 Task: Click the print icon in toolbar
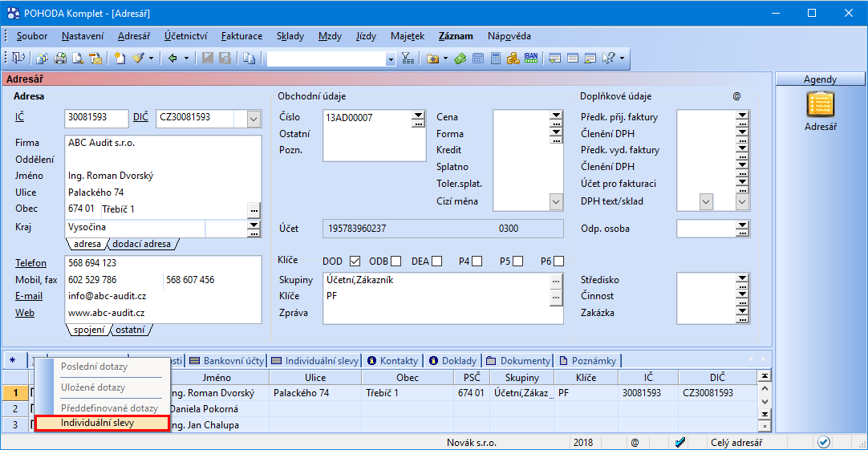click(x=59, y=59)
